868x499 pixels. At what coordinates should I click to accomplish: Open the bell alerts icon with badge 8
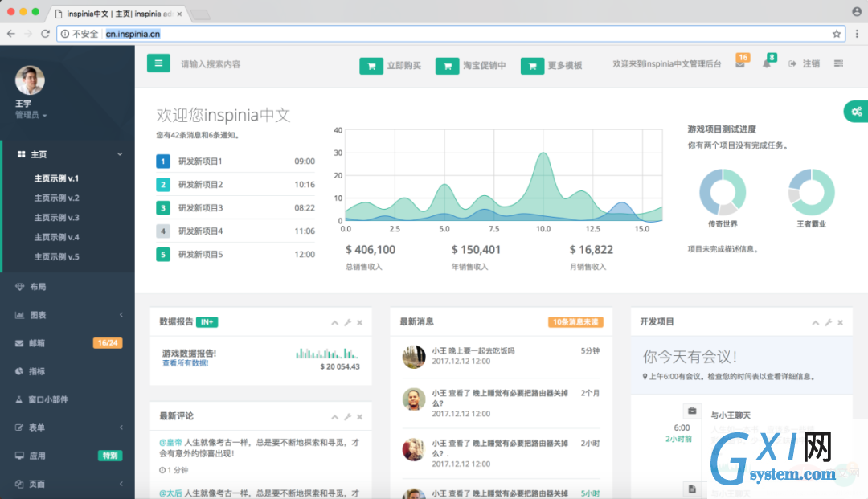767,63
